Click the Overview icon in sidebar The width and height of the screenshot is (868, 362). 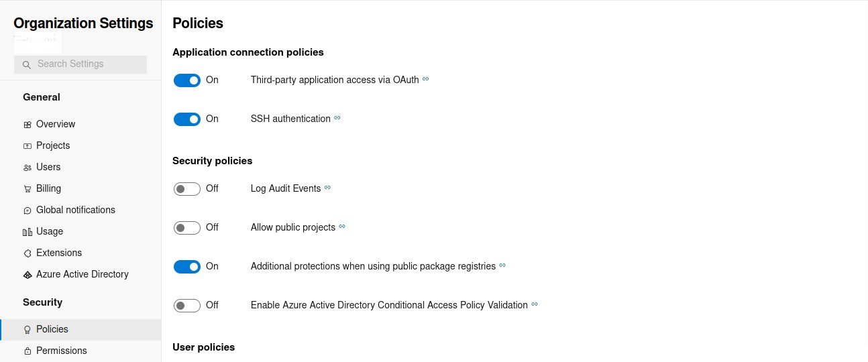(28, 125)
